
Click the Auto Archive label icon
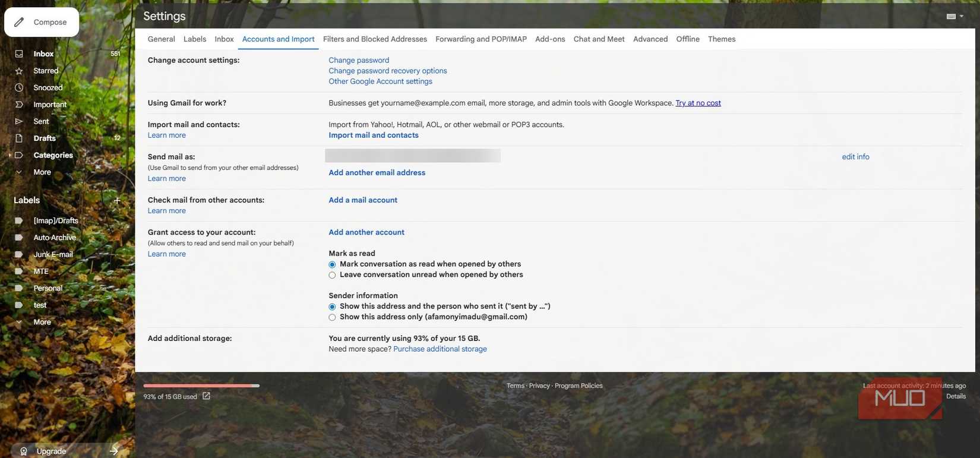click(19, 238)
